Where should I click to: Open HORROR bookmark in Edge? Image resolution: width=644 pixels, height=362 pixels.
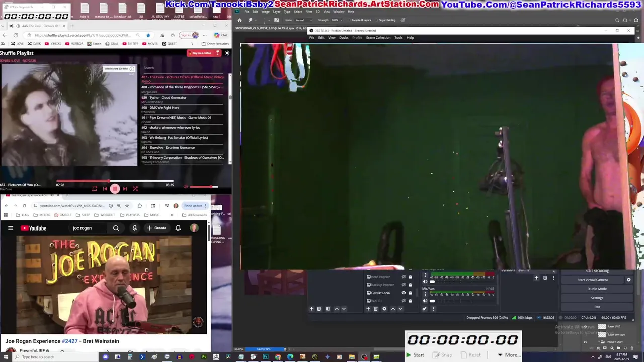(73, 44)
